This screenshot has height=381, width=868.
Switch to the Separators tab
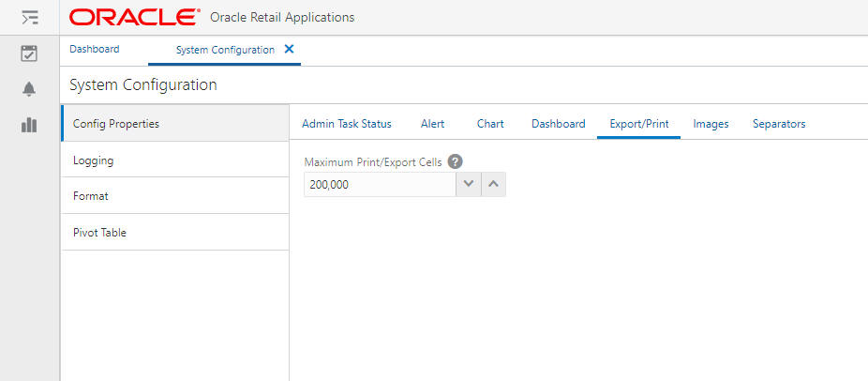779,124
